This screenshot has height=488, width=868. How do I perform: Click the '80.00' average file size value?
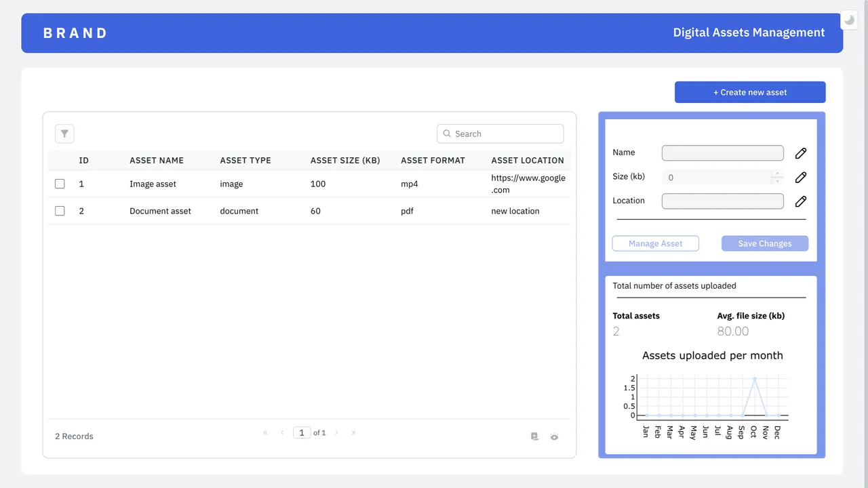tap(733, 331)
